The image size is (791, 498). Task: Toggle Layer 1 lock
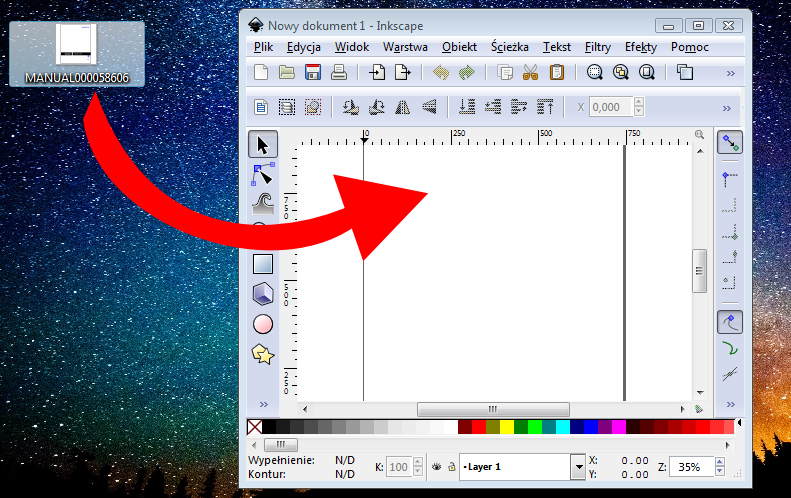click(451, 467)
